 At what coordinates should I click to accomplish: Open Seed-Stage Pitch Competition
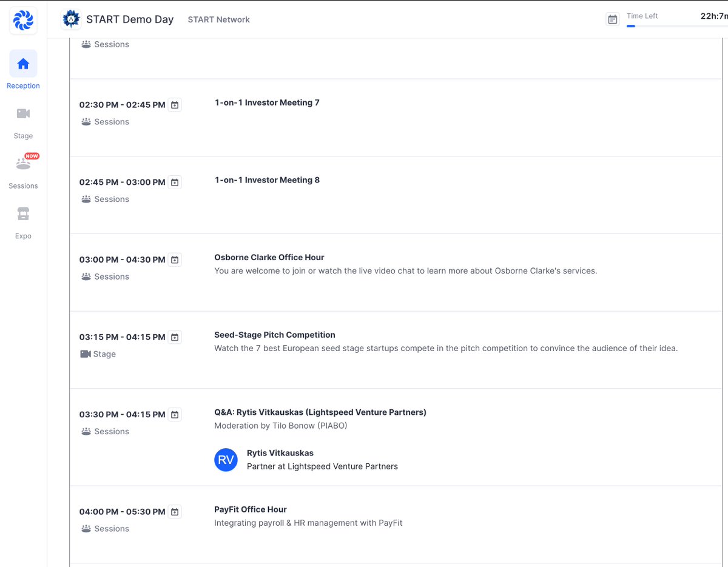(x=275, y=335)
